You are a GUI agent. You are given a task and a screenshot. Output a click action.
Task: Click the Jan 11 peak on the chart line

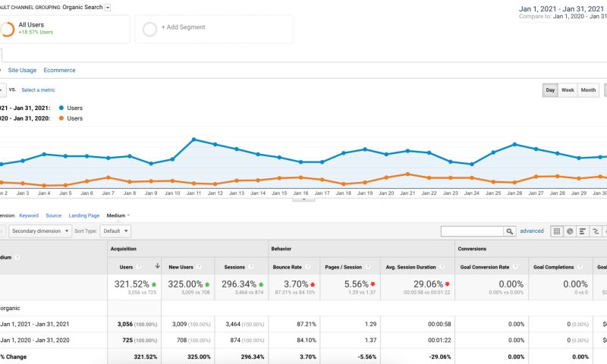194,139
